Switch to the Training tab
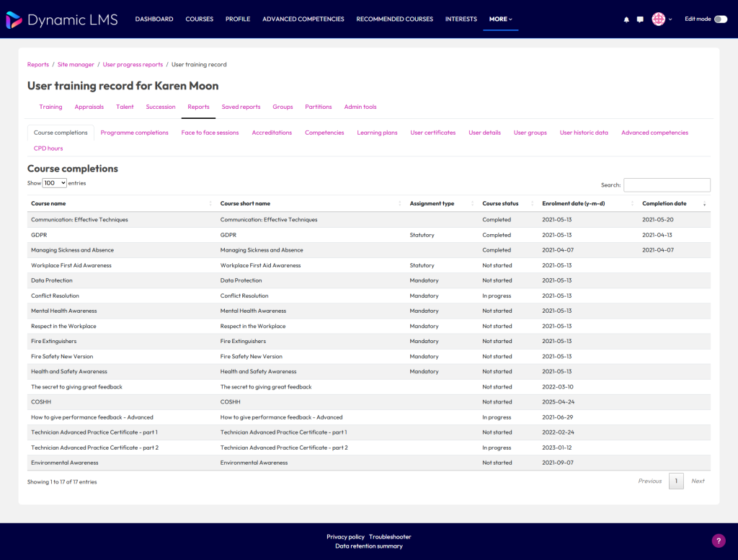The image size is (738, 560). [51, 107]
